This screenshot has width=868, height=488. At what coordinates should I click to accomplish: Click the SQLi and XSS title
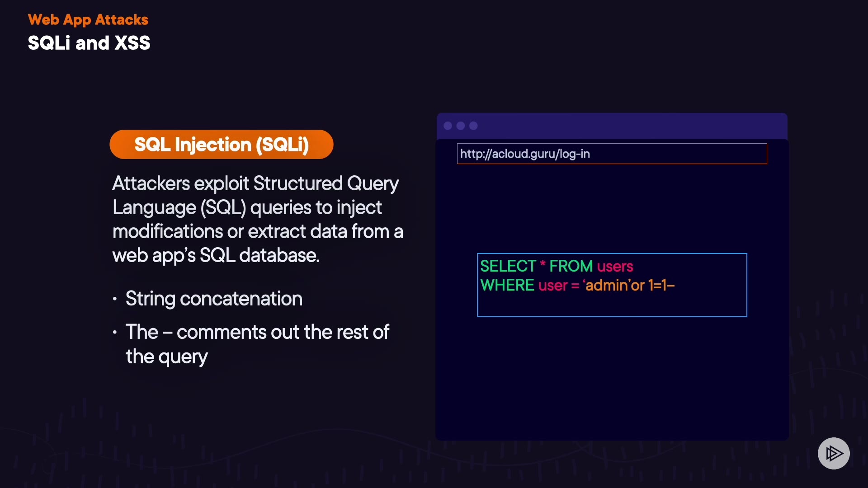(x=89, y=43)
